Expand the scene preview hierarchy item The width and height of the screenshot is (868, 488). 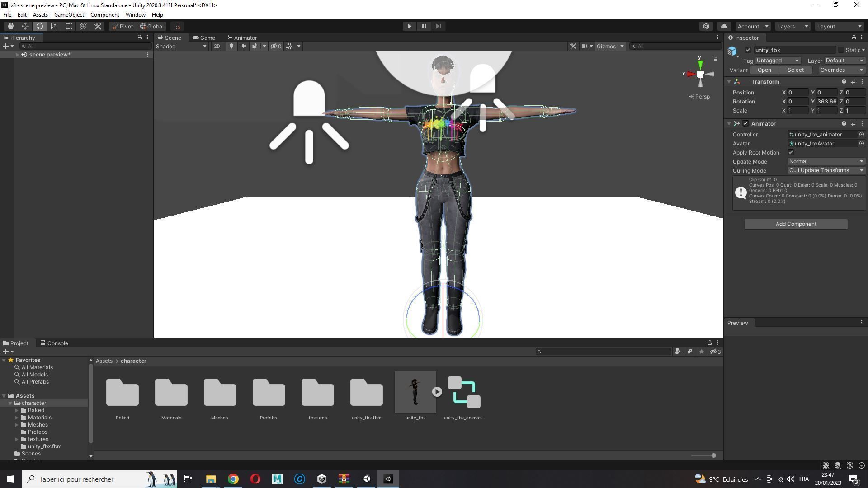click(17, 55)
